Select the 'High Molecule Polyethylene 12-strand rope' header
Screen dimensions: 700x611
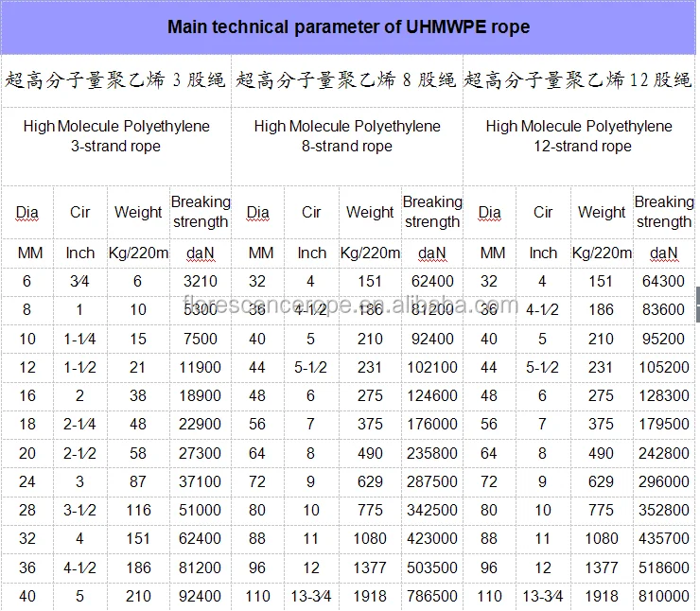(579, 136)
